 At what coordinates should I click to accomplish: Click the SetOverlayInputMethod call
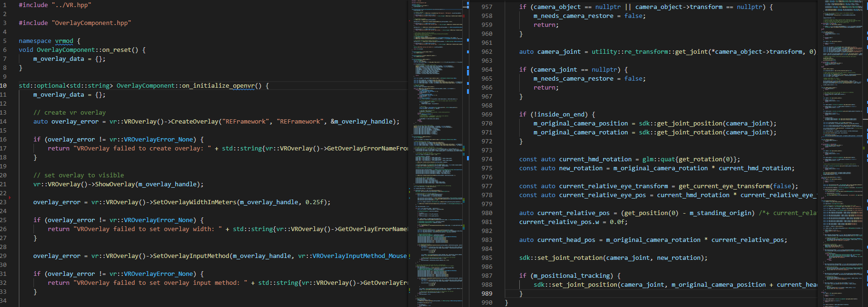click(x=191, y=256)
